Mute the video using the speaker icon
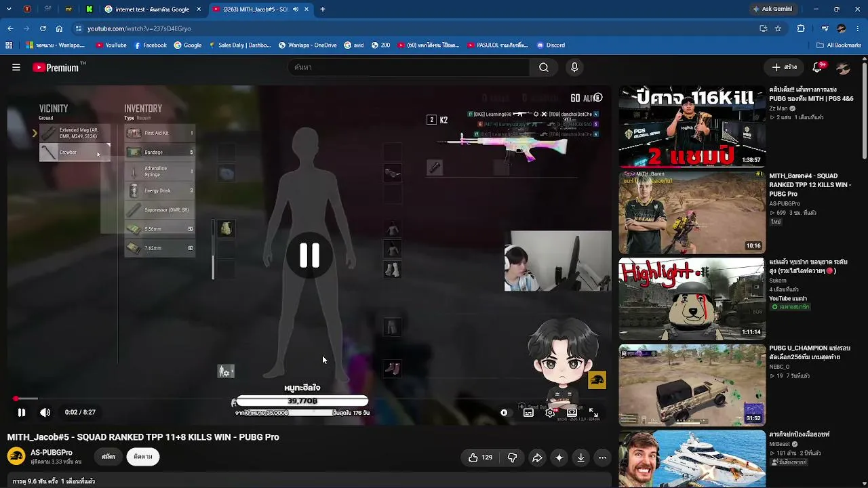868x488 pixels. pos(45,412)
